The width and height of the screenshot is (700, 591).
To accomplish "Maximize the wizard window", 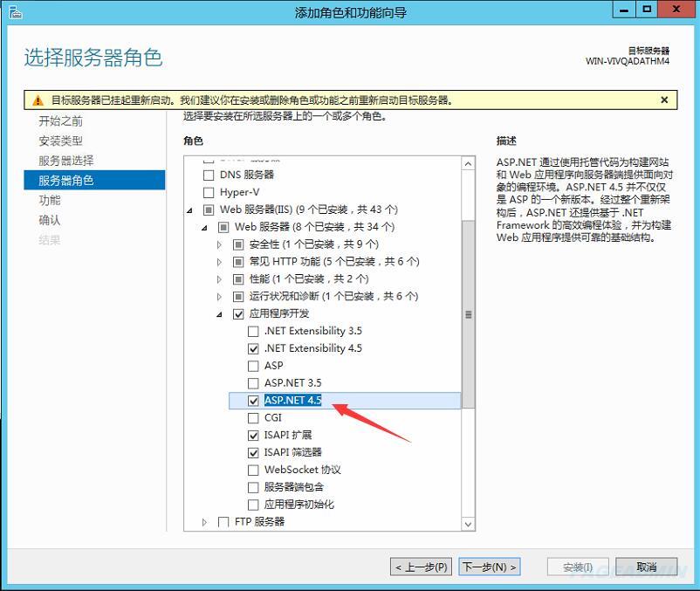I will point(647,10).
